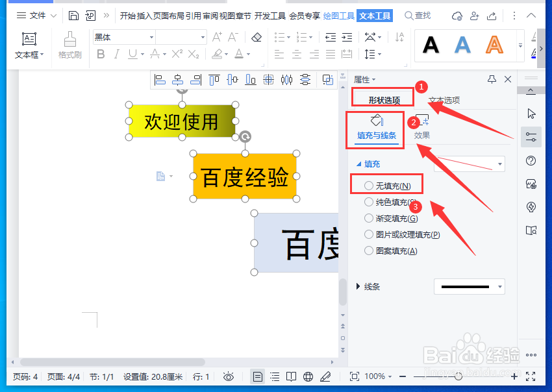Screen dimensions: 552x392
Task: Expand the Line section
Action: [x=358, y=286]
